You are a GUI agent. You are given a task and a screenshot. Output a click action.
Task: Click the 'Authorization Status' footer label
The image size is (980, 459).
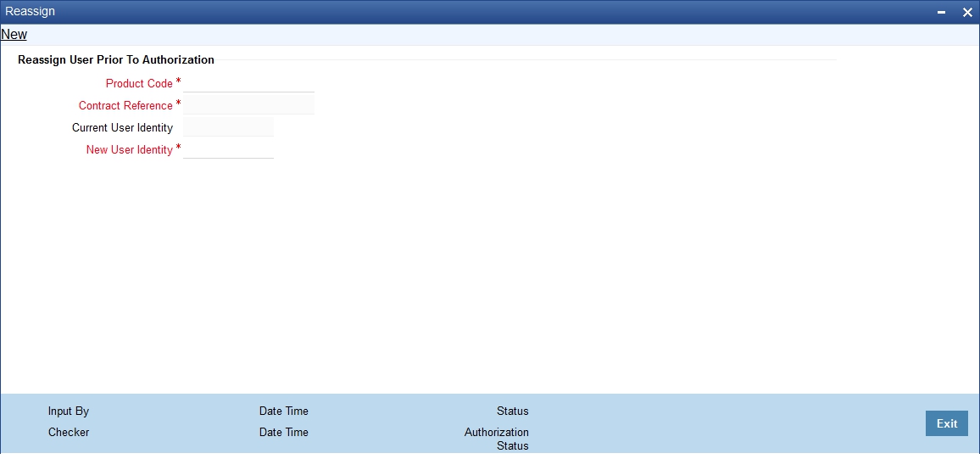click(497, 439)
